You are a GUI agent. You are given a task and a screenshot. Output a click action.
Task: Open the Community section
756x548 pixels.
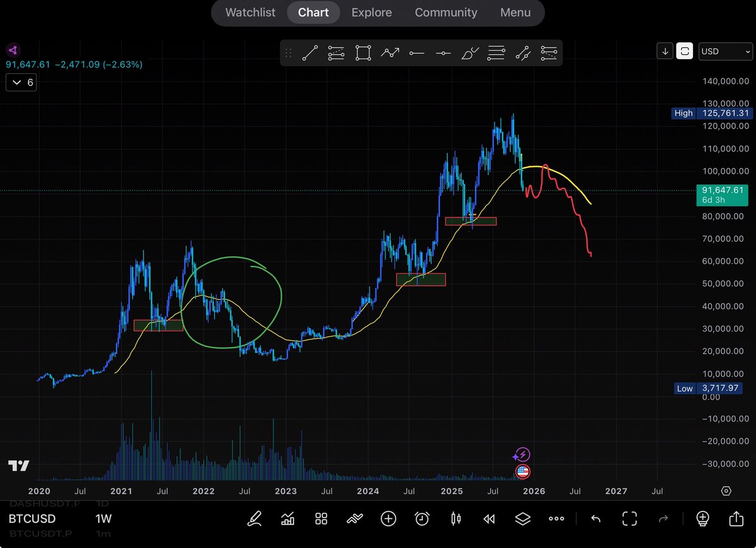[446, 12]
